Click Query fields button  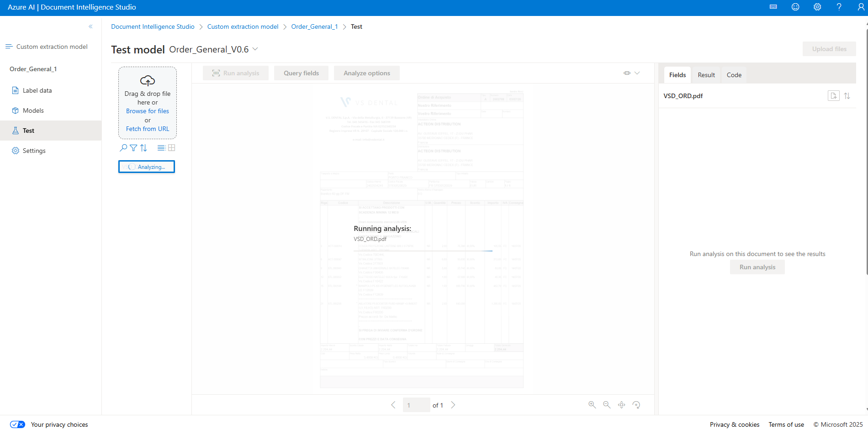[x=301, y=73]
